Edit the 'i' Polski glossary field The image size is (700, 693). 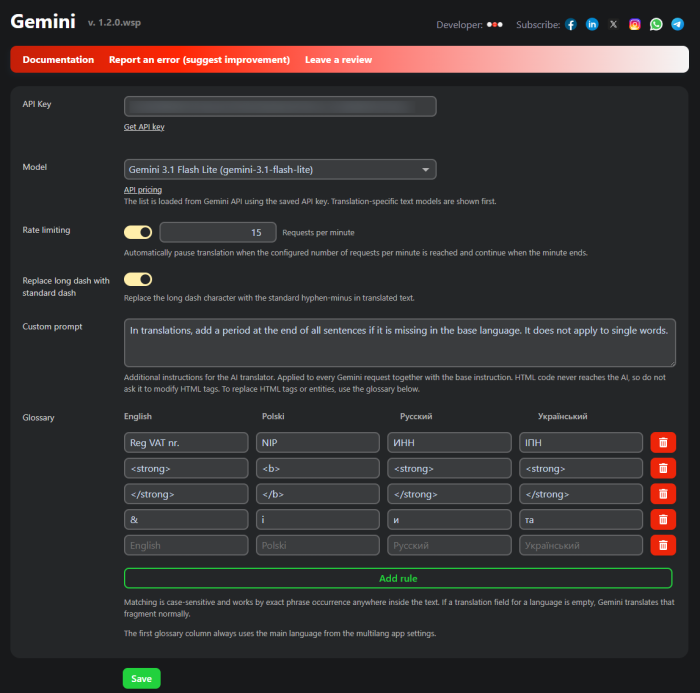coord(318,520)
